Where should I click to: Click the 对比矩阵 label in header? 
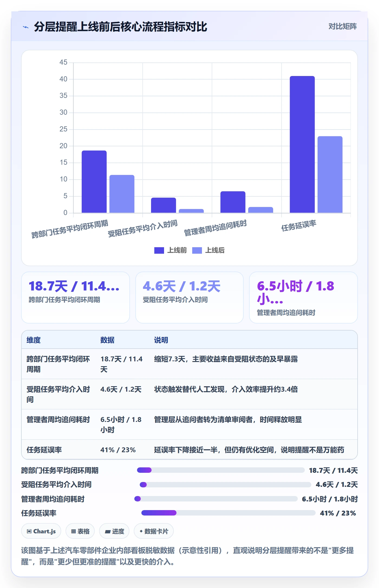pos(342,26)
